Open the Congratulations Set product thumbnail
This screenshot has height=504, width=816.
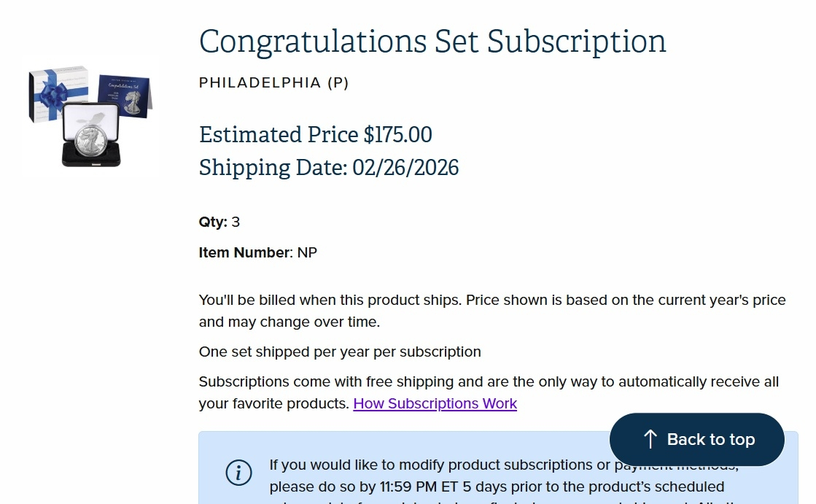(90, 117)
